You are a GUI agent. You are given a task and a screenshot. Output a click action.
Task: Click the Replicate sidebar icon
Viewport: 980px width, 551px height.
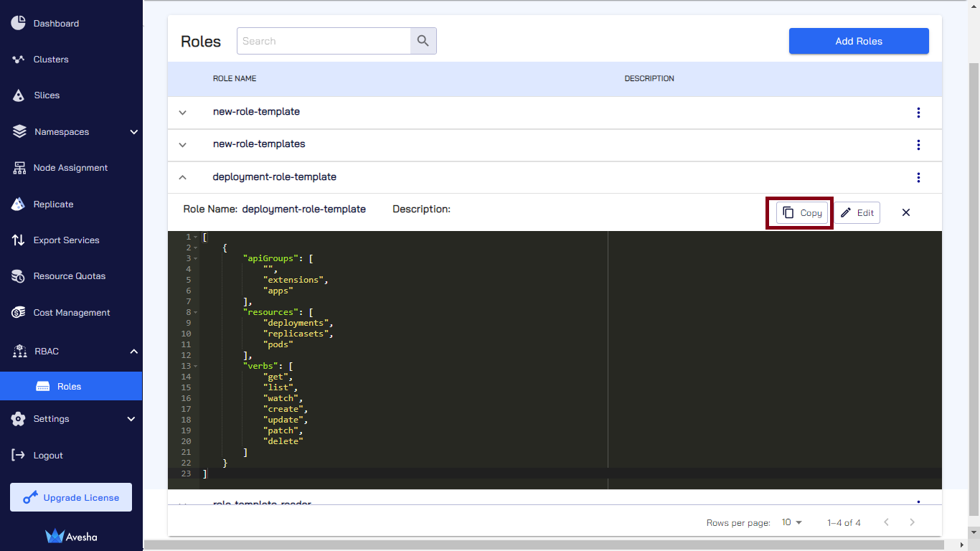click(19, 204)
